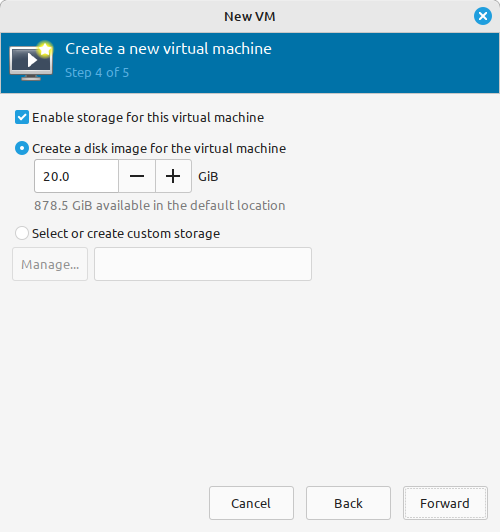The width and height of the screenshot is (500, 532).
Task: Decrease disk size with minus button
Action: 137,176
